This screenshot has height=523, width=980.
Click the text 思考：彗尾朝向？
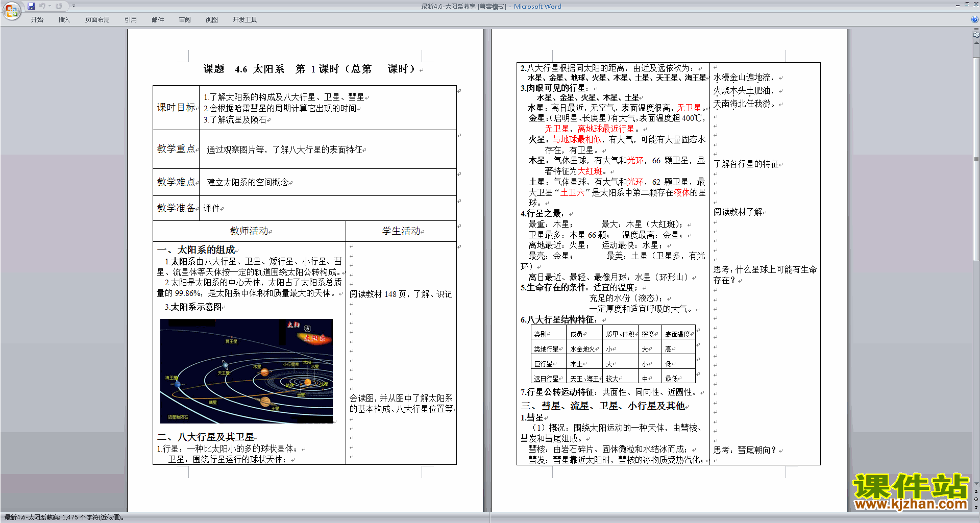coord(745,450)
